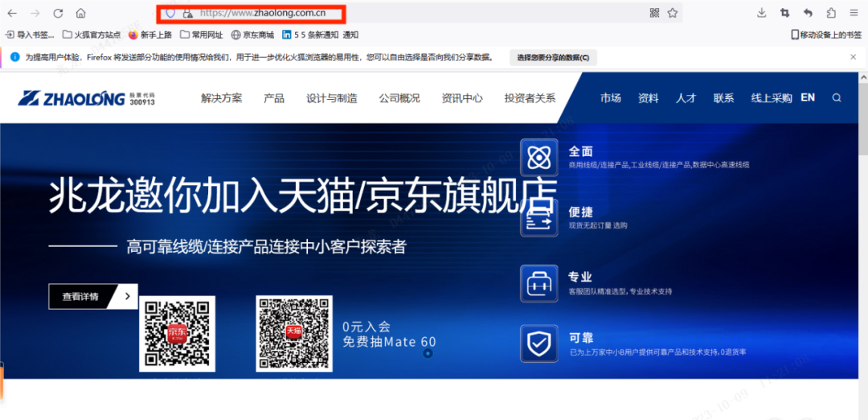Click the 查看详情 banner button
The height and width of the screenshot is (420, 868).
point(93,296)
